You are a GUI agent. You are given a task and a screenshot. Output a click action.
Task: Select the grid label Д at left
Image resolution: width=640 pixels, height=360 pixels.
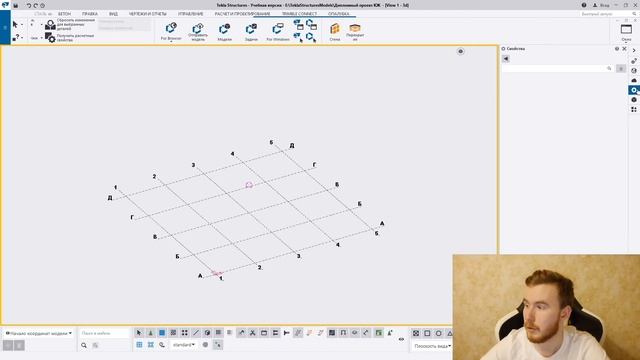click(110, 198)
